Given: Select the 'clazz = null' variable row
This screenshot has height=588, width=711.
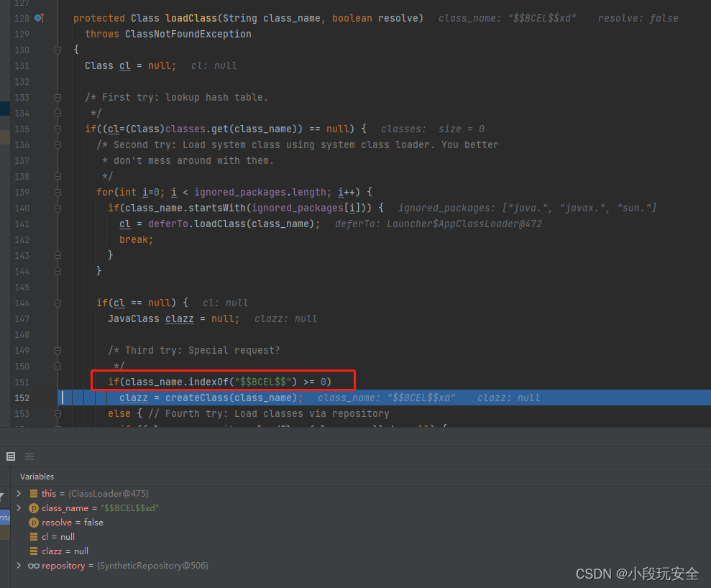Looking at the screenshot, I should click(360, 551).
